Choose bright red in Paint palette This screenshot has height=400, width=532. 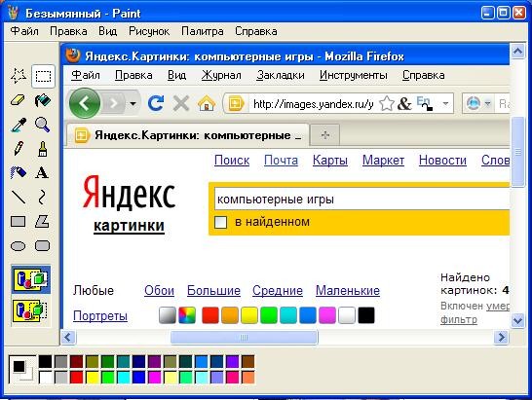(x=77, y=378)
